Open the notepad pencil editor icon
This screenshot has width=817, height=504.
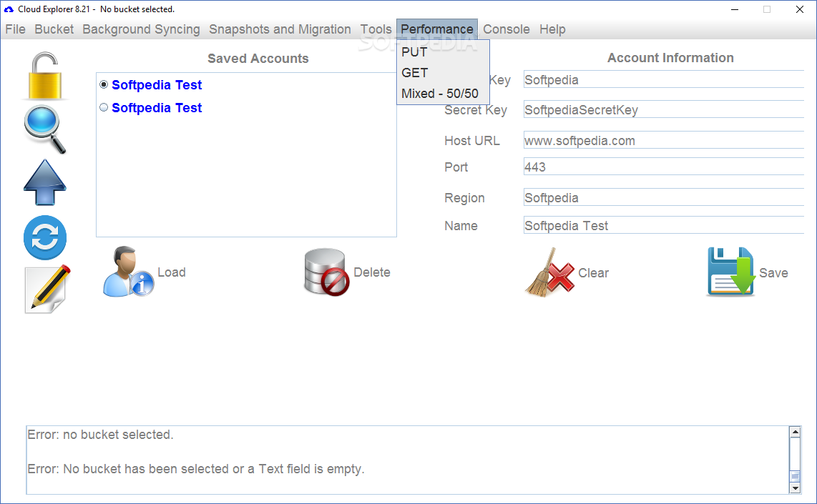pyautogui.click(x=47, y=290)
